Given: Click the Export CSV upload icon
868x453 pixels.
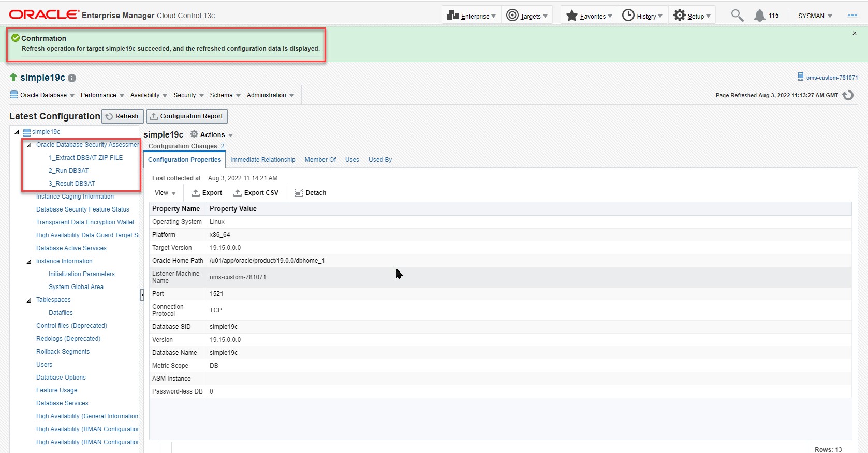Looking at the screenshot, I should coord(238,193).
